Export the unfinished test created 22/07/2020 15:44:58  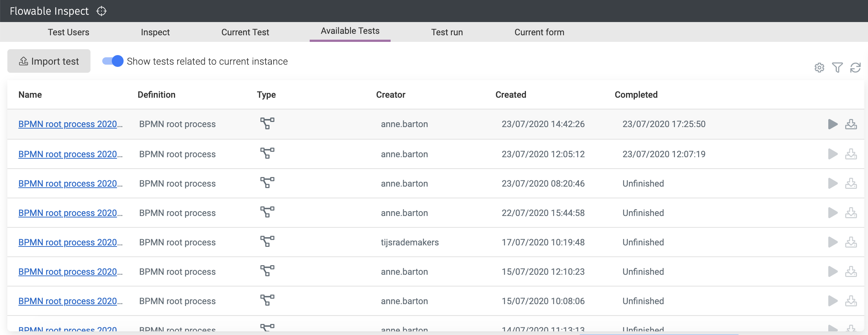851,213
